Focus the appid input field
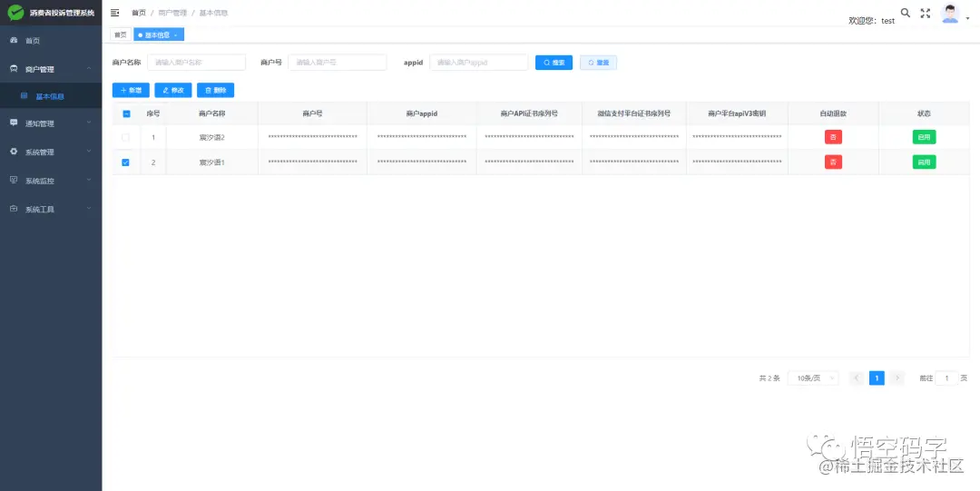This screenshot has width=980, height=491. [x=479, y=63]
